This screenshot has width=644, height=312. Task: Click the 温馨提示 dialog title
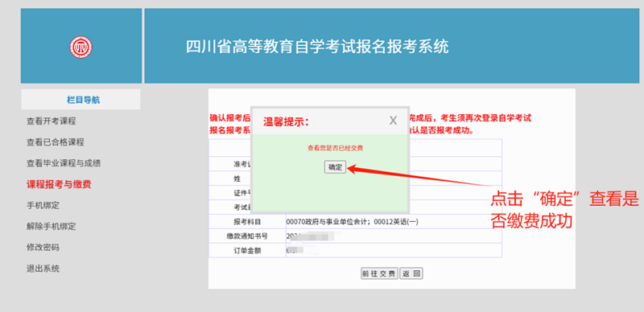pyautogui.click(x=286, y=121)
